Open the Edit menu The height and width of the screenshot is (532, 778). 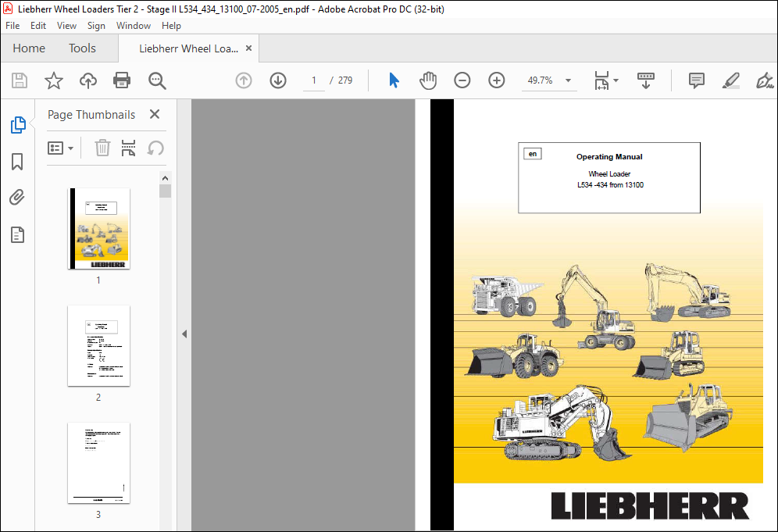[38, 25]
